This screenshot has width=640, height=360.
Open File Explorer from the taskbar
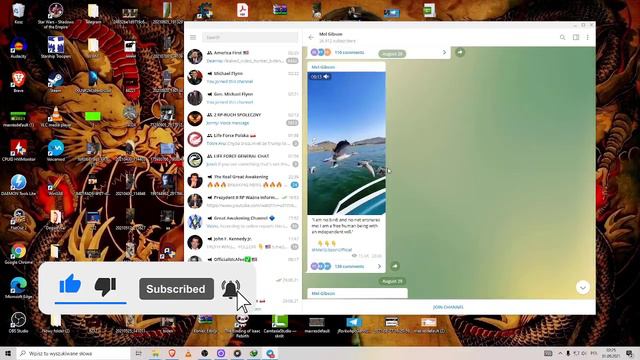click(156, 353)
